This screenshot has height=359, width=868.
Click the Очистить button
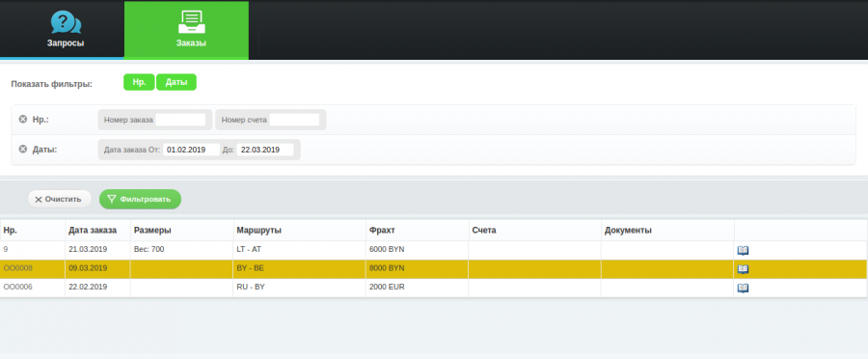59,199
